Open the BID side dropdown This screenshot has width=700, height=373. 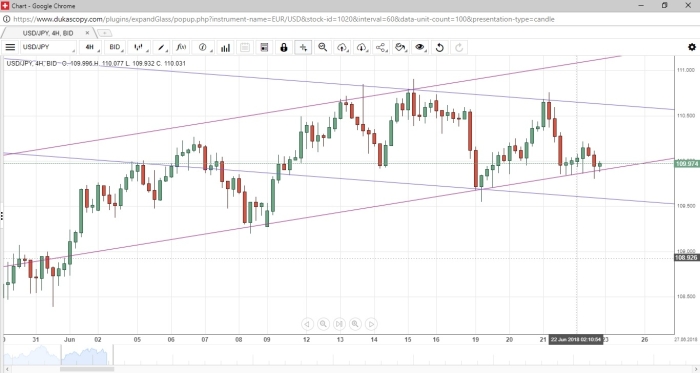(x=116, y=47)
